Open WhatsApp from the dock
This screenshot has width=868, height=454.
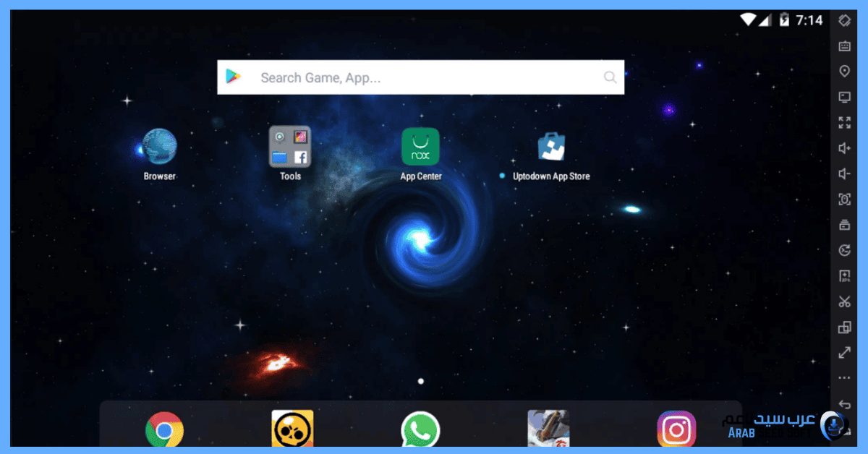click(x=420, y=430)
